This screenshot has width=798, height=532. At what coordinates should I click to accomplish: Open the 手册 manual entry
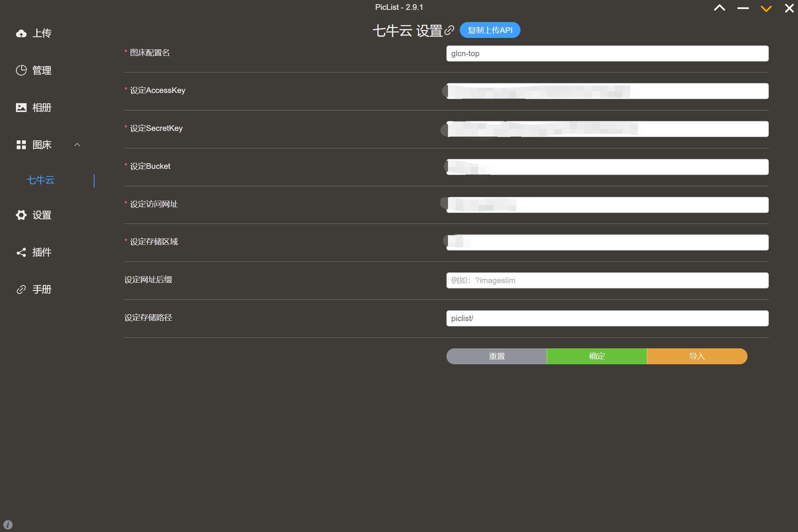42,290
